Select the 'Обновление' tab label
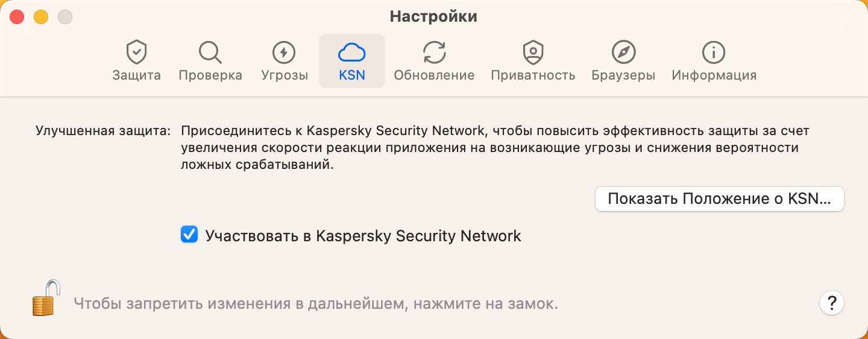868x339 pixels. tap(434, 75)
